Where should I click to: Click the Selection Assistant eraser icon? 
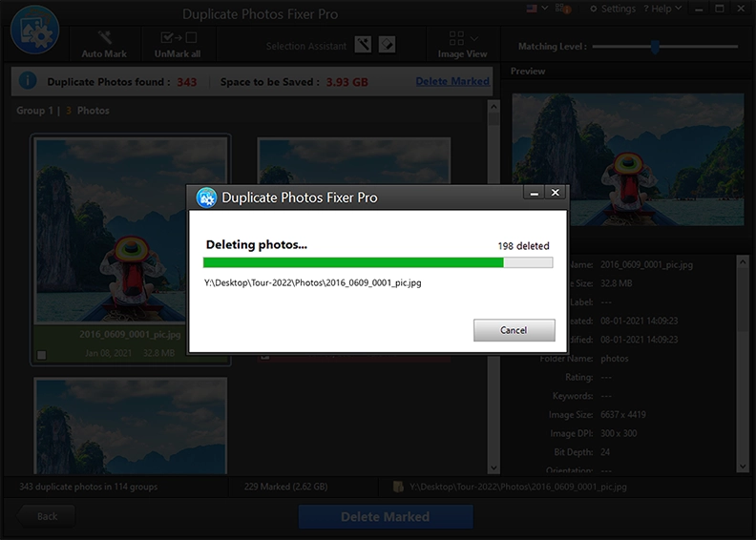(x=387, y=45)
